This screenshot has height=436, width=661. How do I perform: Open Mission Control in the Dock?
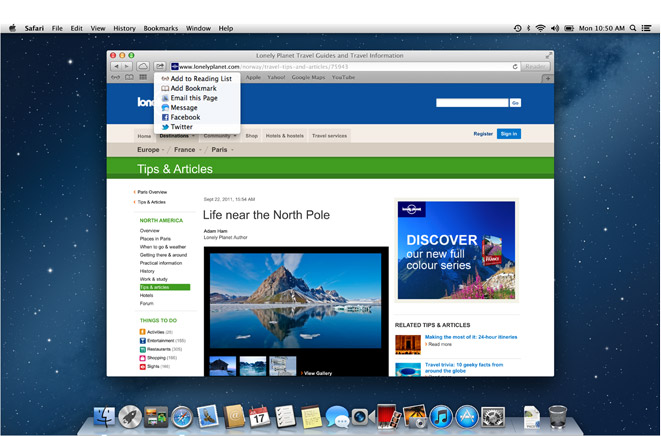[156, 417]
